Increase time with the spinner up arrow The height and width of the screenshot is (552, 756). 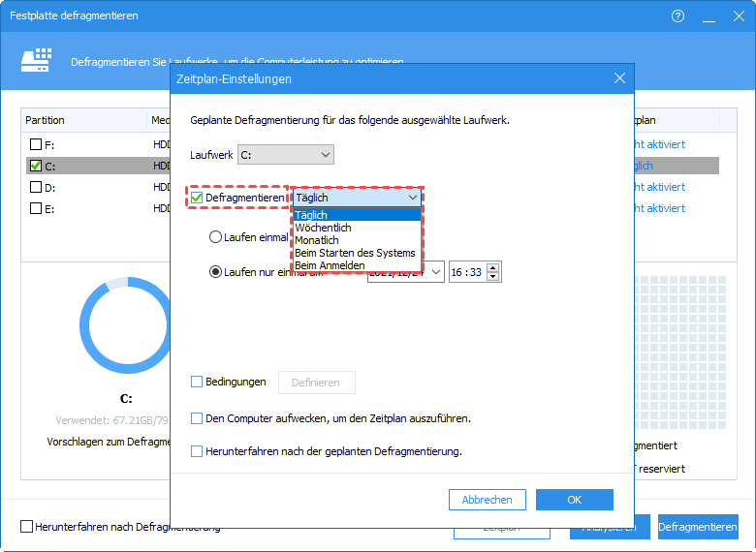point(492,267)
